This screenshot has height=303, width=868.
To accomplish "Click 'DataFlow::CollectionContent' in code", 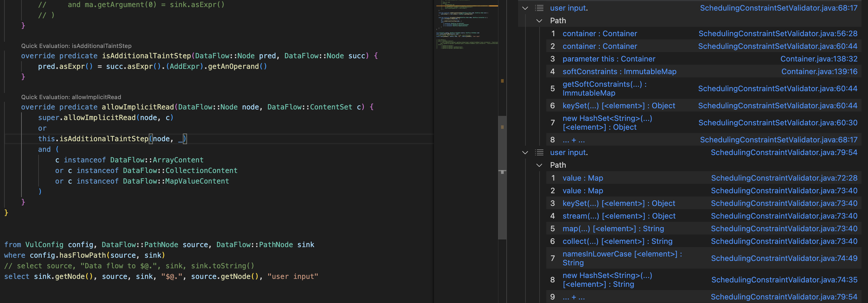I will click(x=180, y=171).
